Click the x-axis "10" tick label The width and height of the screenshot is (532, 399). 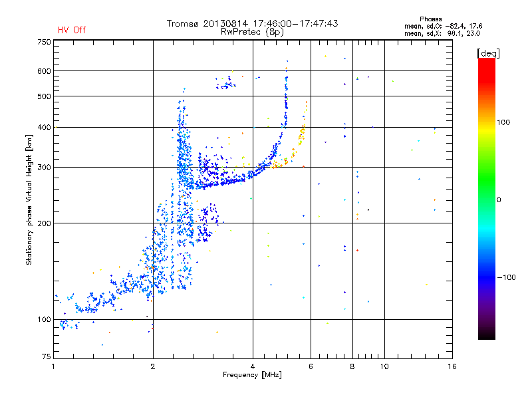pyautogui.click(x=384, y=366)
